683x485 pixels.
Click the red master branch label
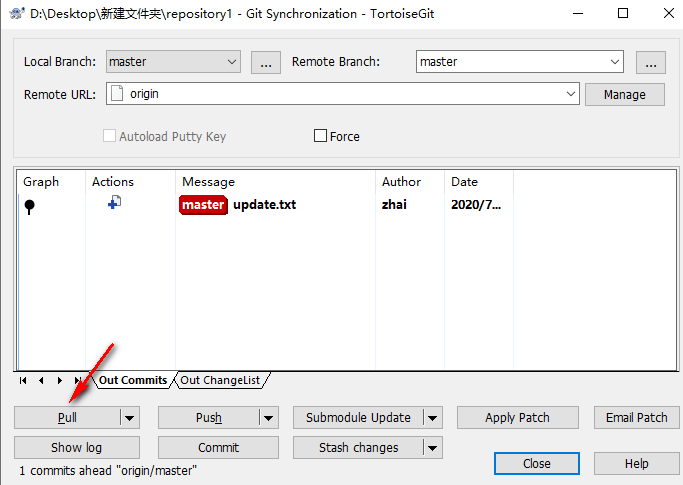click(x=203, y=205)
